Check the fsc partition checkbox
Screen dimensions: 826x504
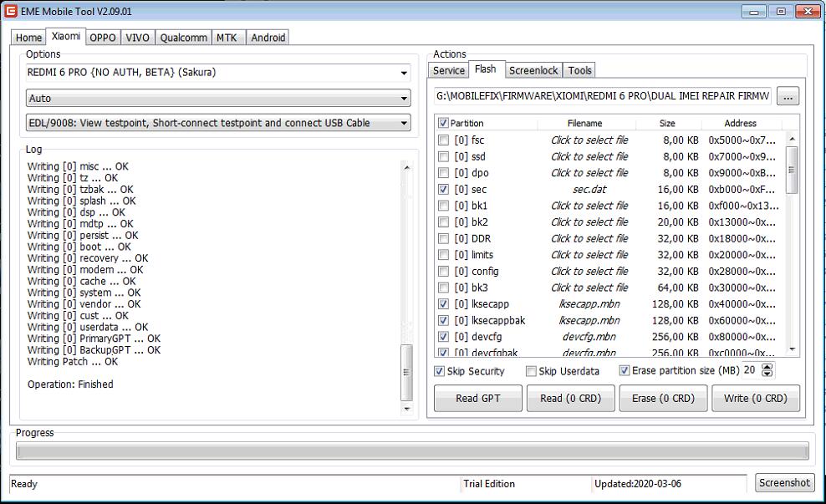443,140
